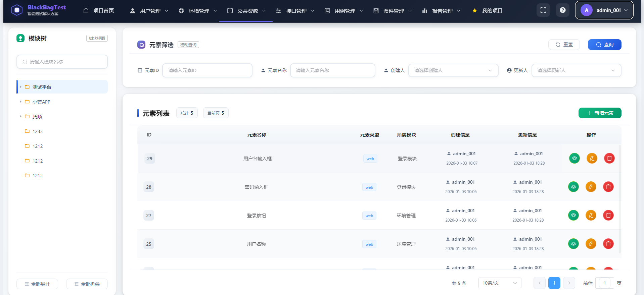
Task: Delete element 29 用户名输入框
Action: (x=609, y=158)
